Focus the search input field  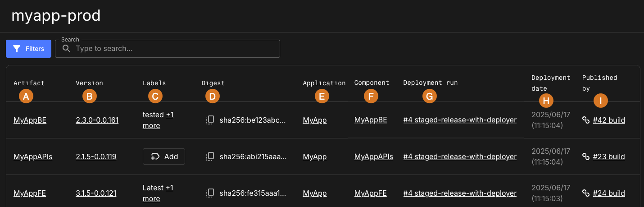pyautogui.click(x=176, y=49)
